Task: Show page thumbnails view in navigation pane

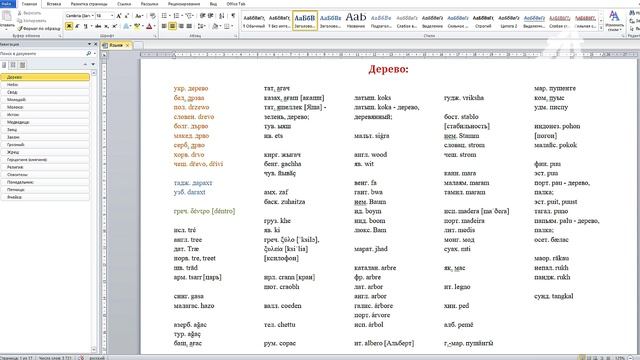Action: 13,65
